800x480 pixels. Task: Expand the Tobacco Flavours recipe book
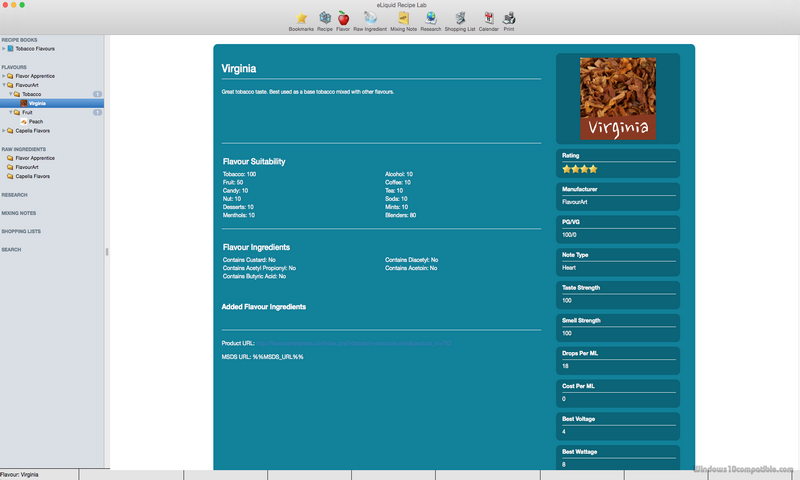pos(4,48)
